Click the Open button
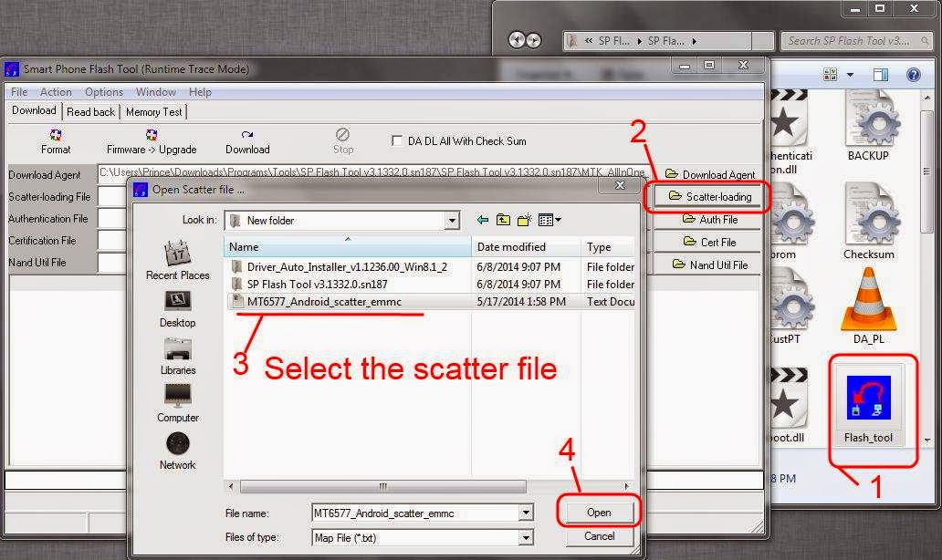 click(599, 513)
